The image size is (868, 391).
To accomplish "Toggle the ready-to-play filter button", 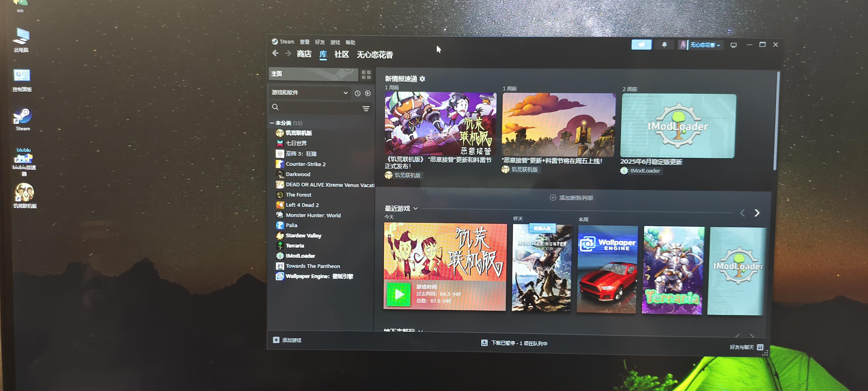I will coord(368,93).
